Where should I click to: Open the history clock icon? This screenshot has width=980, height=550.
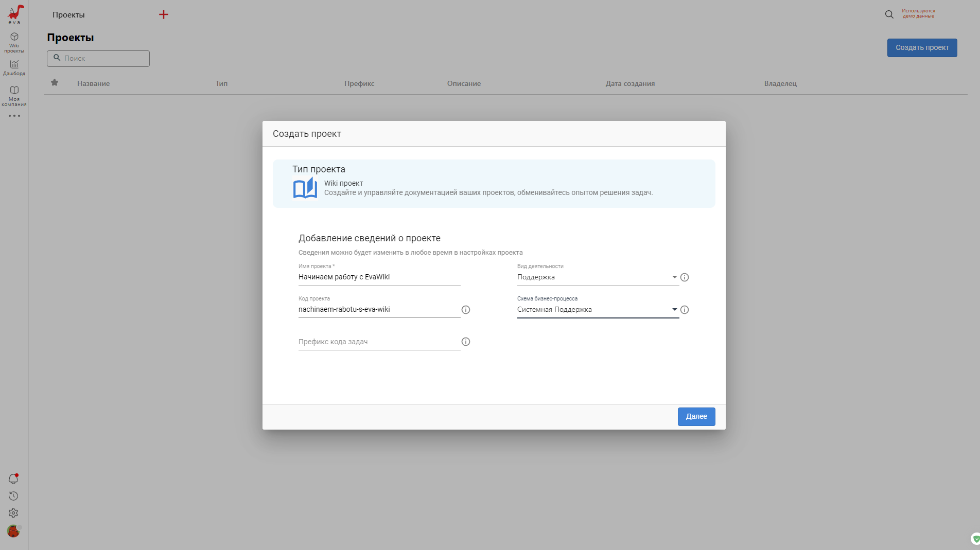[x=14, y=496]
